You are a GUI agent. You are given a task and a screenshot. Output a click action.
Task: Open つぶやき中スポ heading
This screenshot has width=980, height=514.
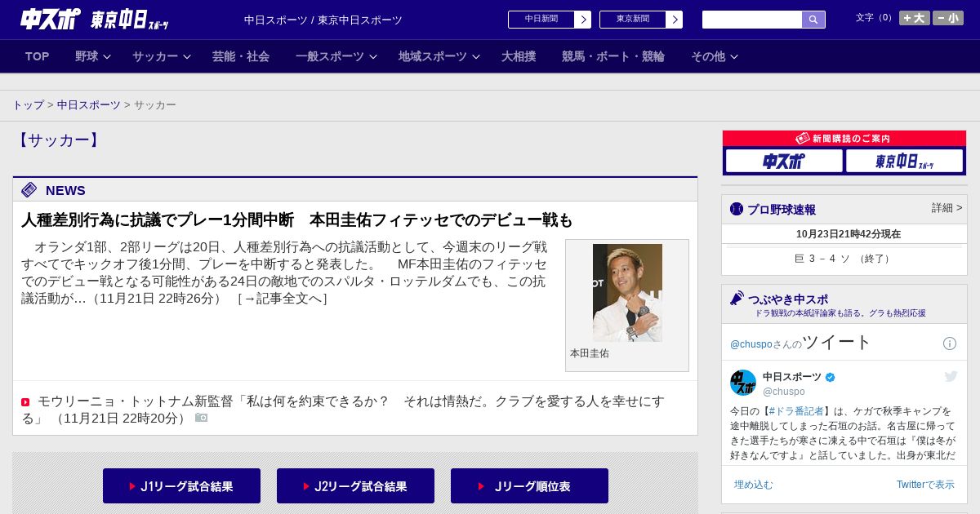(788, 299)
